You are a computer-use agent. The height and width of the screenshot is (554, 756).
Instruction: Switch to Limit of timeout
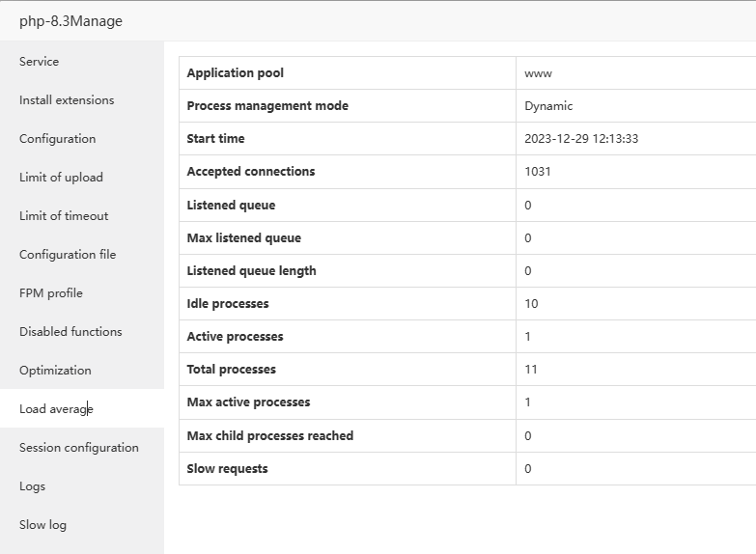pos(64,216)
